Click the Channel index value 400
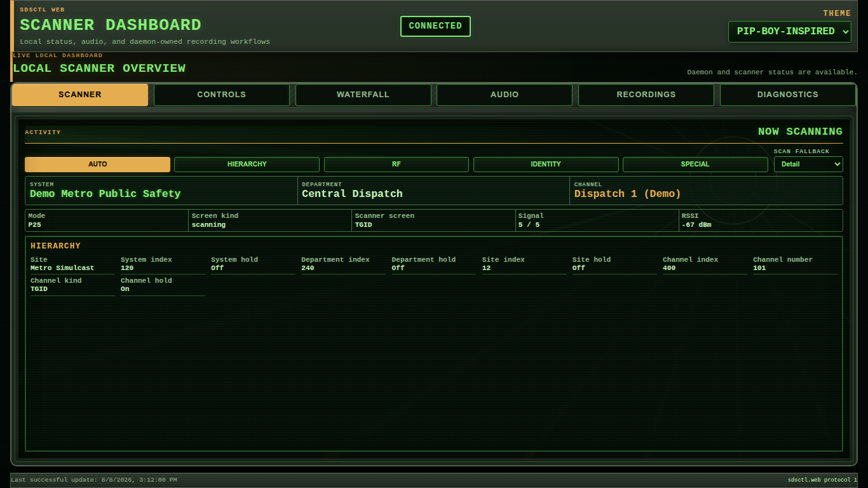 pos(669,268)
